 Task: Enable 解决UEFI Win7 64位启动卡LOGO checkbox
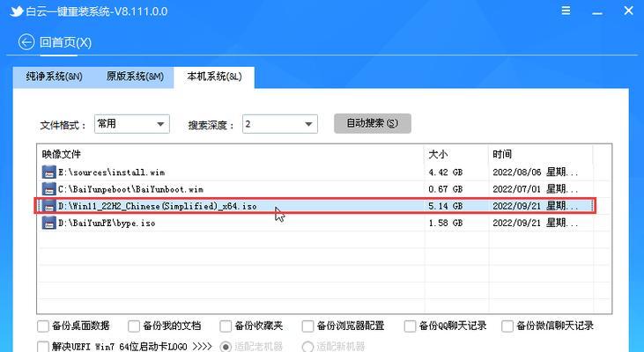point(43,347)
